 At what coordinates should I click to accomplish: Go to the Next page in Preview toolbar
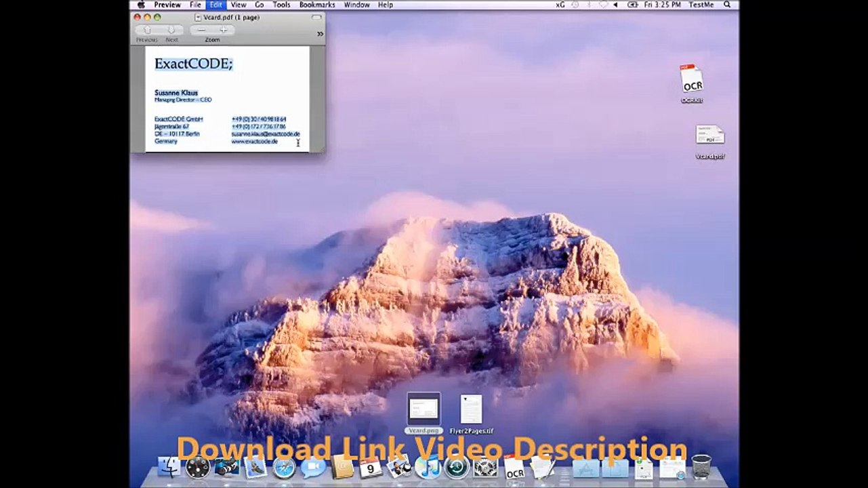[171, 30]
